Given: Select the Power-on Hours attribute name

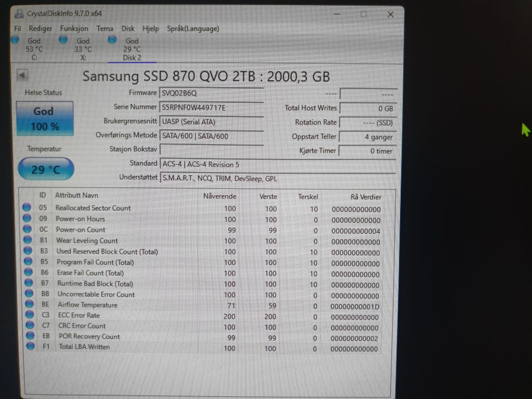Looking at the screenshot, I should tap(80, 219).
